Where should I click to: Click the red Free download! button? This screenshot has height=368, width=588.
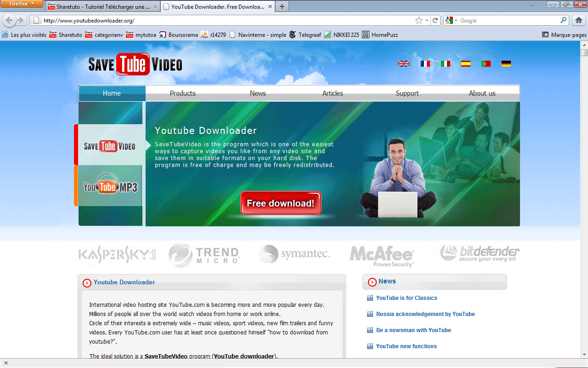coord(281,203)
